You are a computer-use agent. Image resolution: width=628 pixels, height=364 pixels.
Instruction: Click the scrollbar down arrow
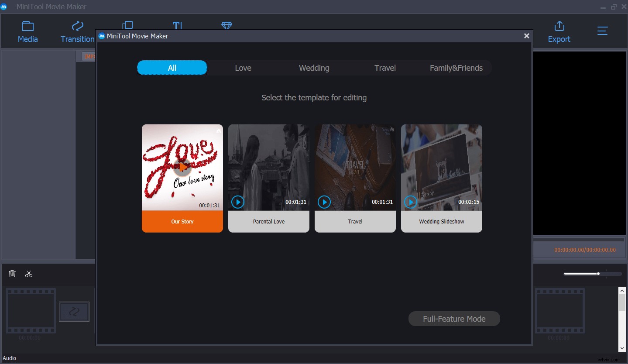coord(621,348)
